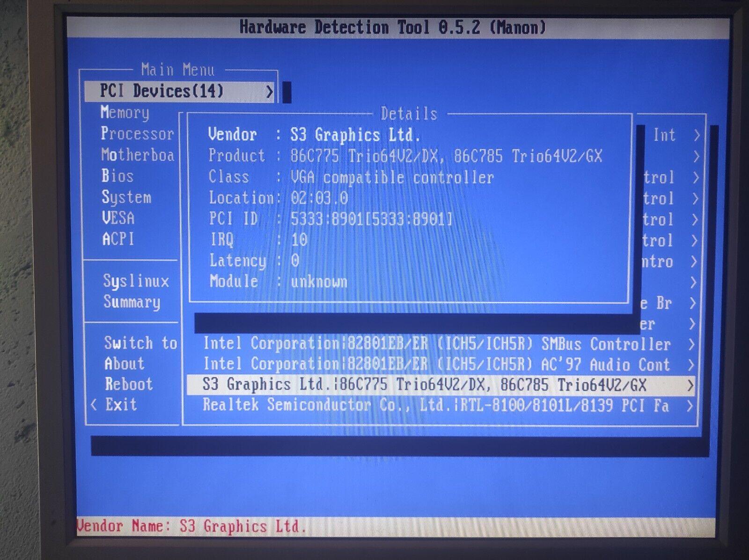Image resolution: width=749 pixels, height=560 pixels.
Task: Select S3 Graphics Trio64V2 device row
Action: pyautogui.click(x=424, y=385)
